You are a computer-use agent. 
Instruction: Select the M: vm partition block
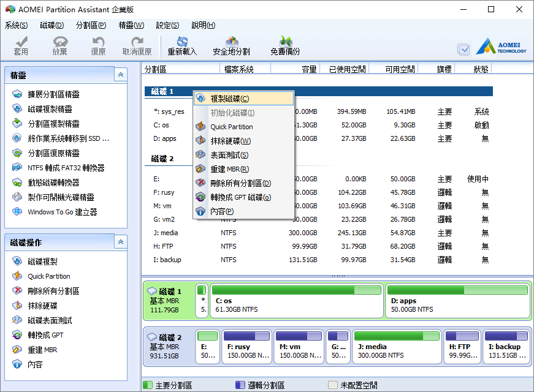[299, 347]
